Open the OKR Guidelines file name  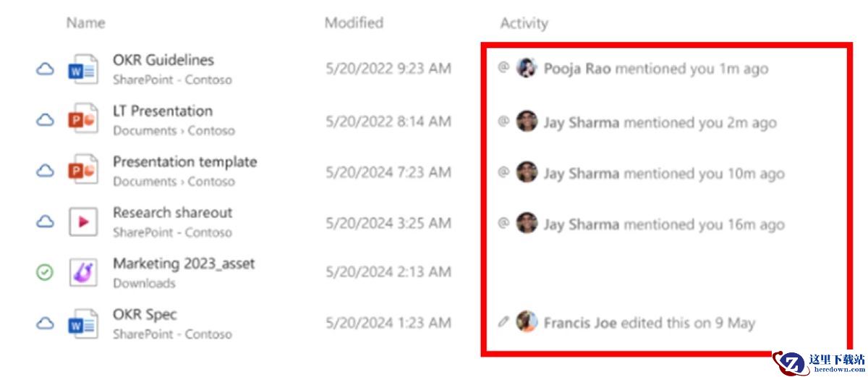pos(163,60)
